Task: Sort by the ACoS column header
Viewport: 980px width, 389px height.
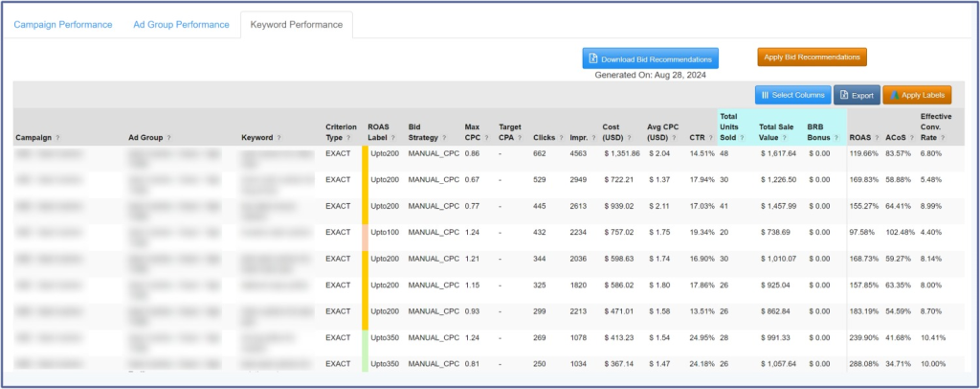Action: [896, 138]
